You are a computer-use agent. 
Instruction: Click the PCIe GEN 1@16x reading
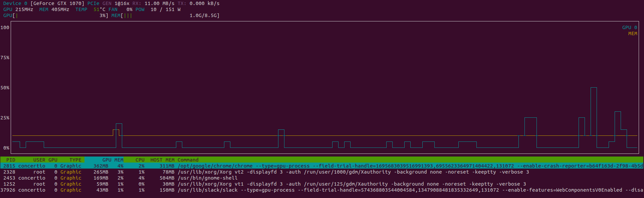[x=109, y=3]
